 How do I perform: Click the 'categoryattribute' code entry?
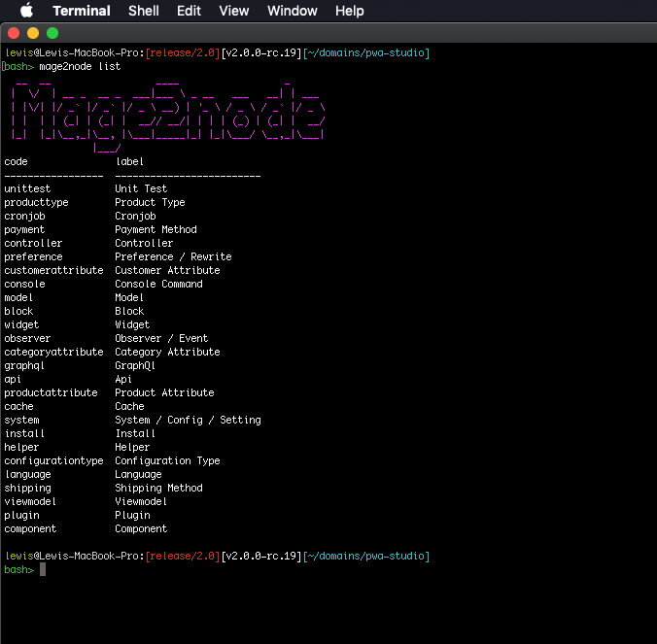pos(54,353)
